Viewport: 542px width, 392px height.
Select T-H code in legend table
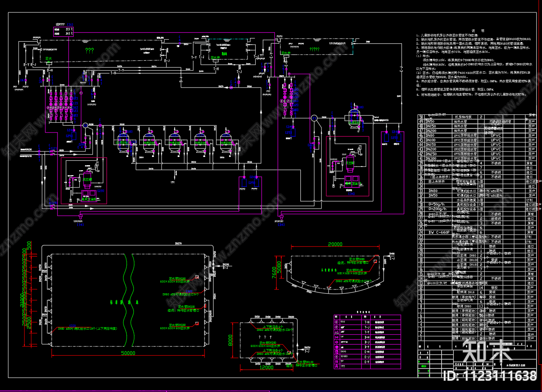367,322
